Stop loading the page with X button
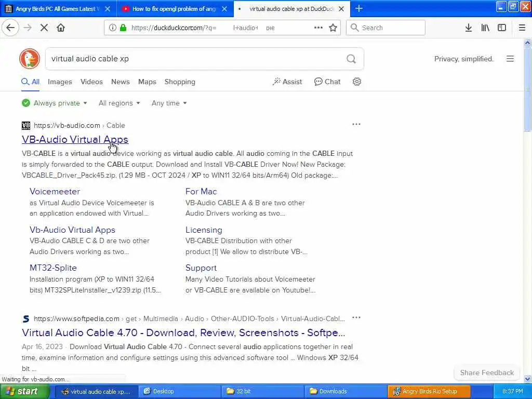Screen dimensions: 532x399 pos(44,28)
